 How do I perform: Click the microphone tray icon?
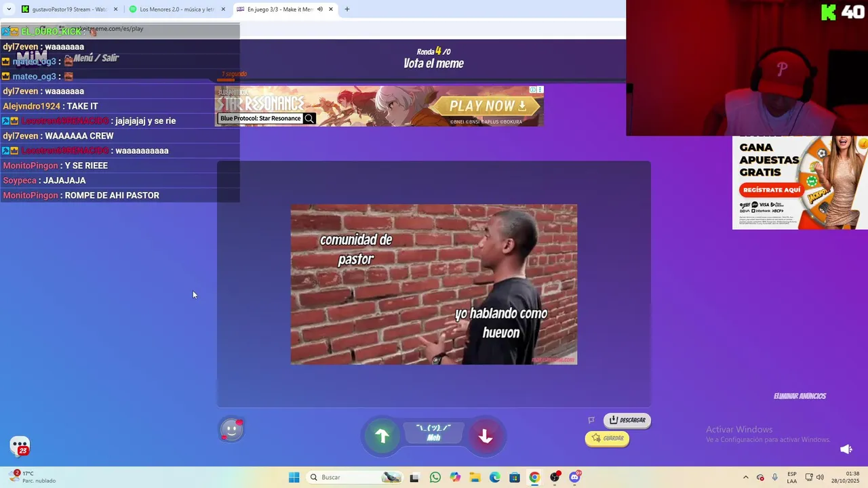(774, 477)
